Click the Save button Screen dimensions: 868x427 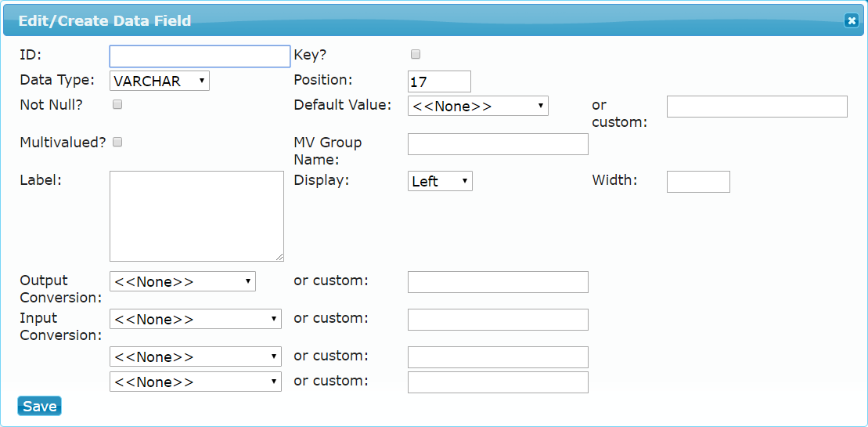pyautogui.click(x=39, y=406)
